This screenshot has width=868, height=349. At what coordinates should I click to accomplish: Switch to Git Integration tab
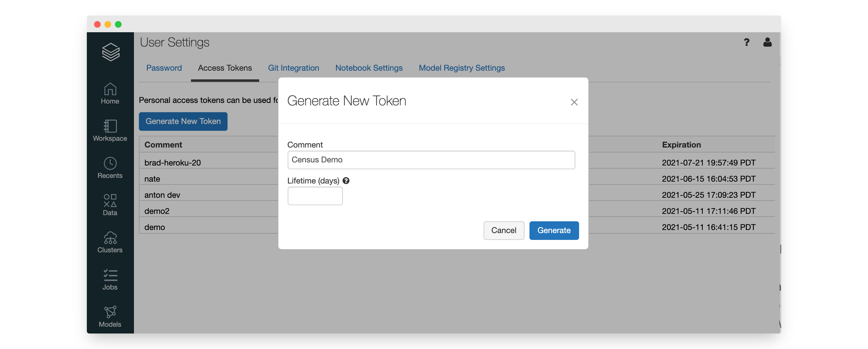click(x=293, y=68)
